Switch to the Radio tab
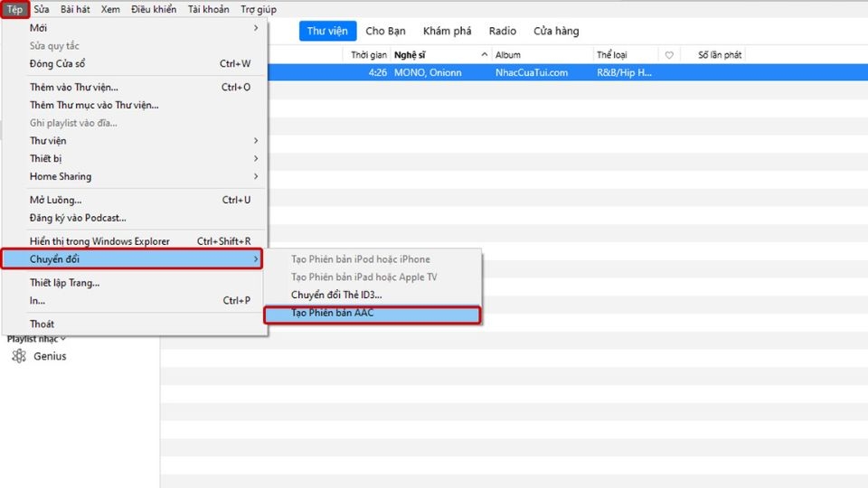 click(503, 31)
